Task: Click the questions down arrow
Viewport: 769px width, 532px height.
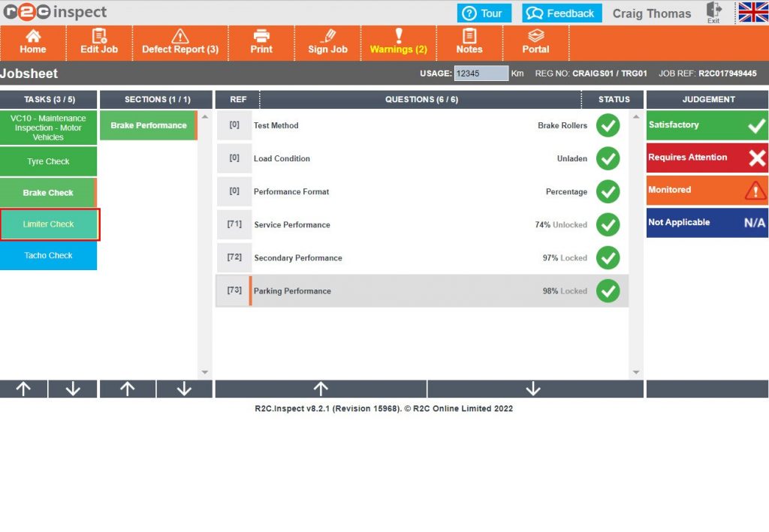Action: tap(533, 389)
